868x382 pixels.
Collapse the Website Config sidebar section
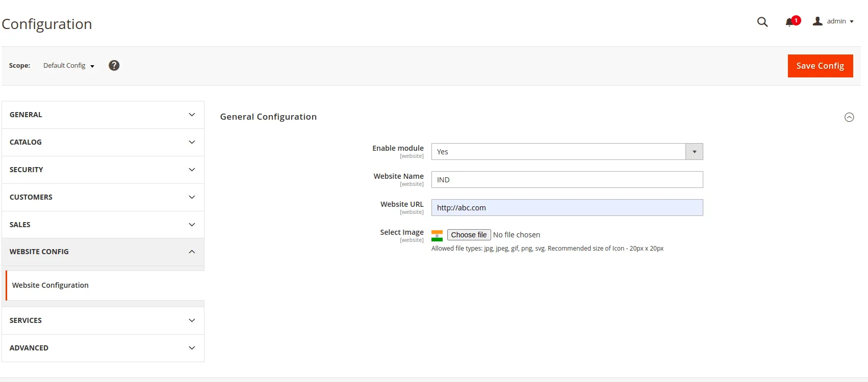pyautogui.click(x=103, y=252)
